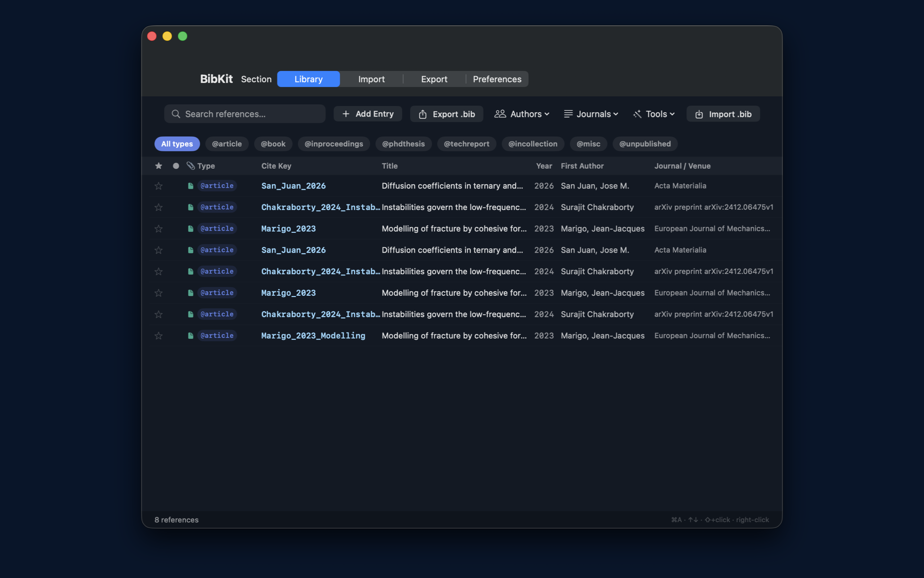Sort by the Cite Key column header
924x578 pixels.
[276, 166]
